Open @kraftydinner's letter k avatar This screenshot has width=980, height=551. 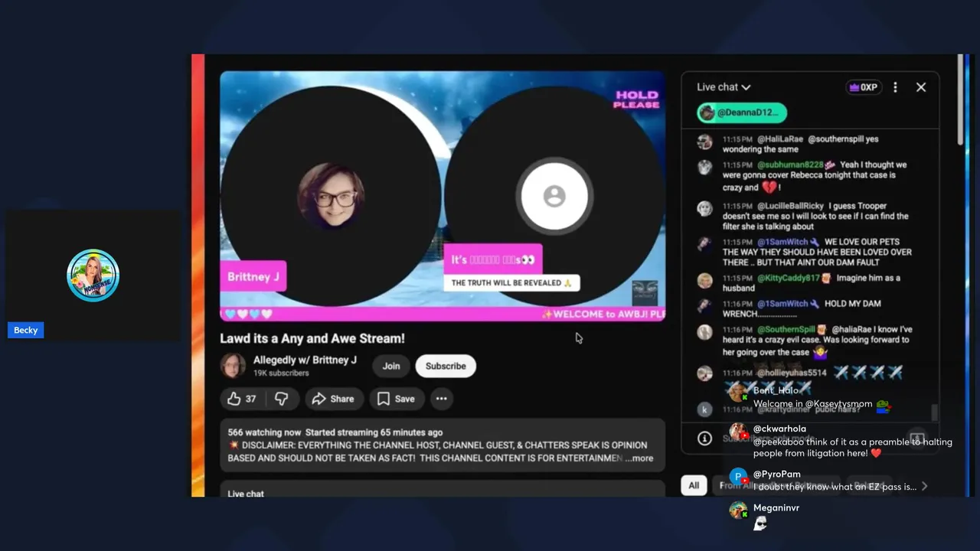click(704, 409)
